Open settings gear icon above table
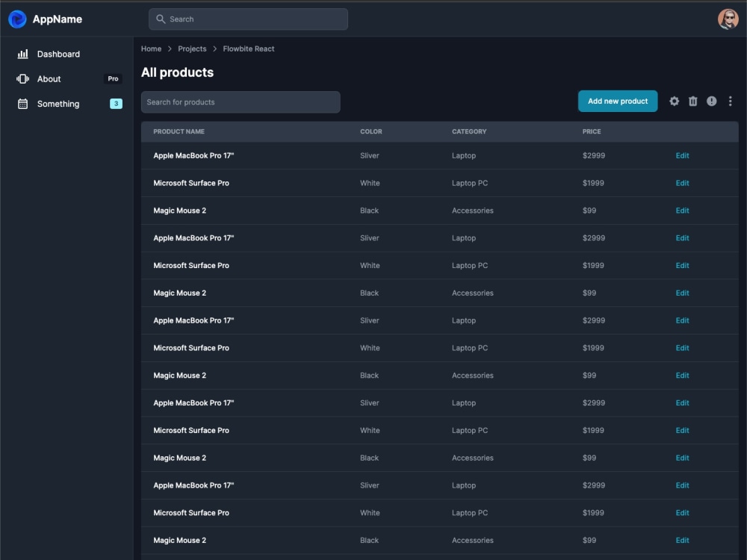This screenshot has height=560, width=747. [x=674, y=101]
